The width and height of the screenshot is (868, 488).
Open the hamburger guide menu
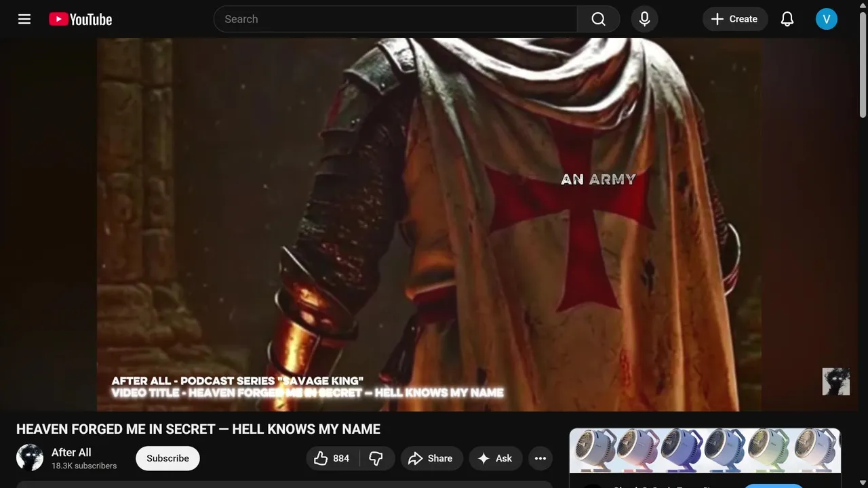click(24, 19)
